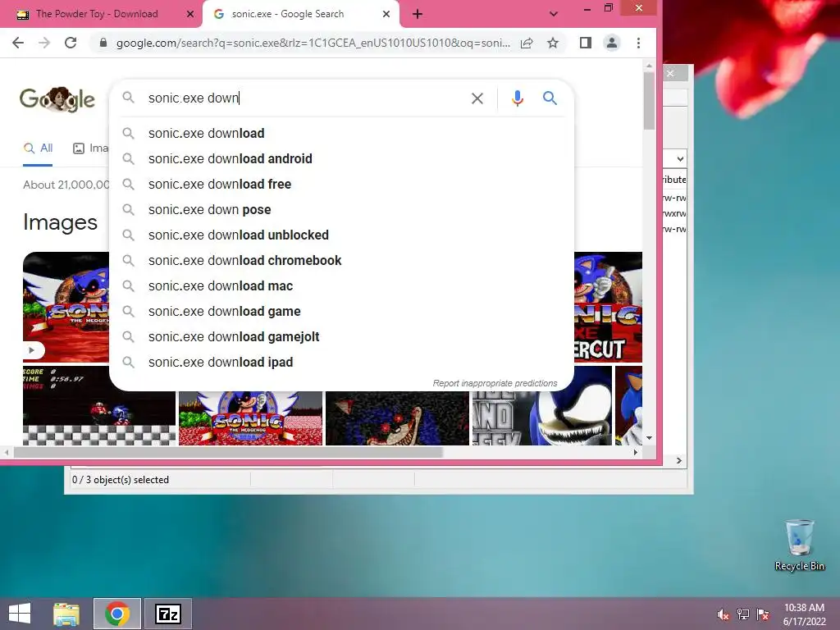840x630 pixels.
Task: Go back to the previous page
Action: (x=18, y=43)
